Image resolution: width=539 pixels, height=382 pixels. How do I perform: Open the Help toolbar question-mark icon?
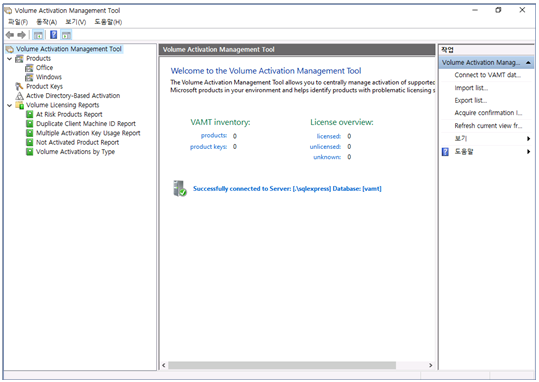pos(54,35)
